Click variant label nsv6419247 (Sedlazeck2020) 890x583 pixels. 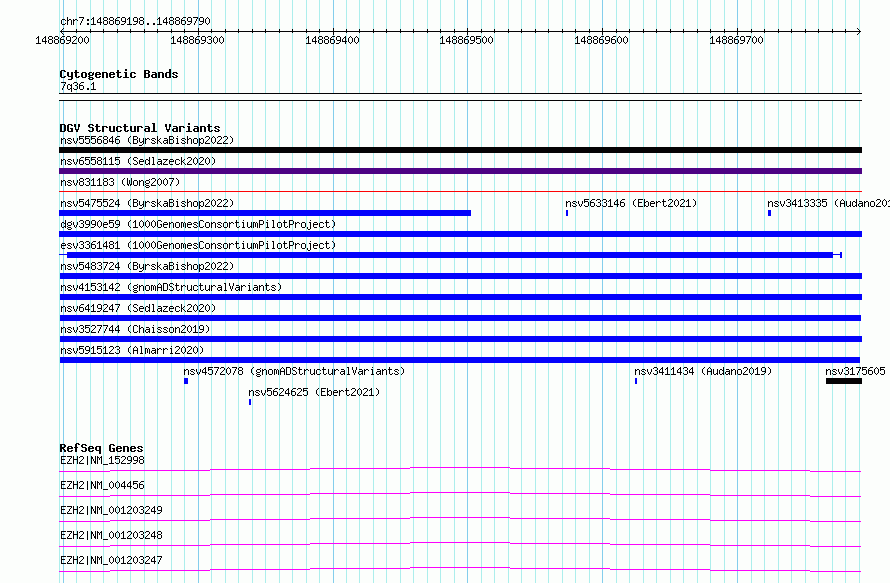[138, 308]
